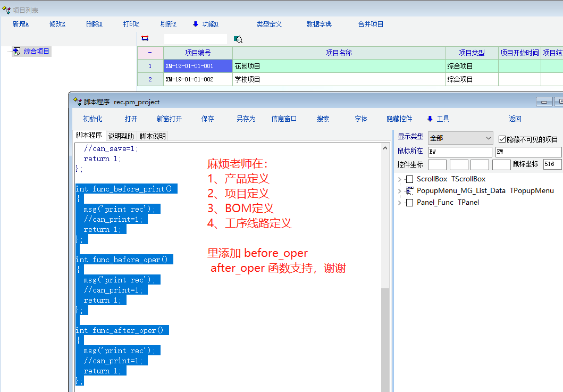Toggle the 隐藏不可见的项目 checkbox
Viewport: 563px width, 392px height.
tap(502, 139)
